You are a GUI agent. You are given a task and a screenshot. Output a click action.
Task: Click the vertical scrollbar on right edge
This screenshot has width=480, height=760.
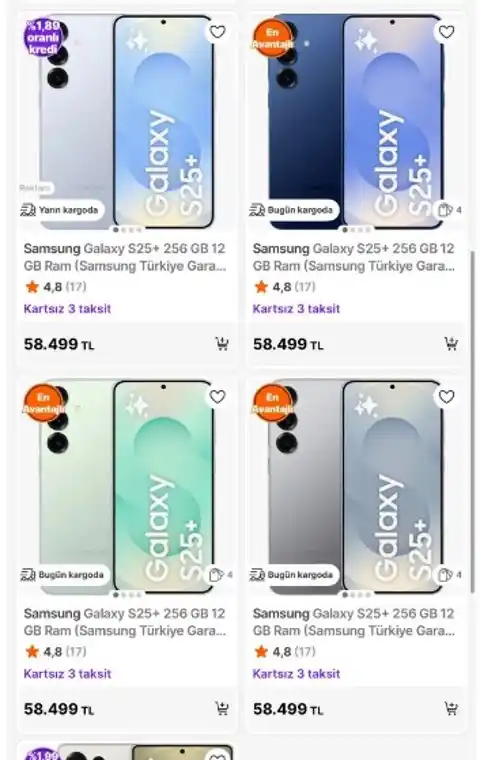tap(473, 422)
